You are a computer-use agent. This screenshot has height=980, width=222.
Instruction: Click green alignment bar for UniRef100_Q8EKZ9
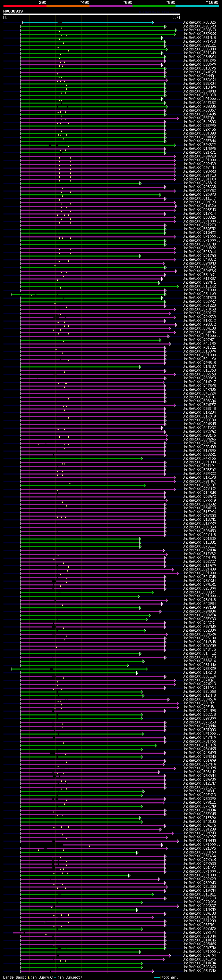click(79, 669)
